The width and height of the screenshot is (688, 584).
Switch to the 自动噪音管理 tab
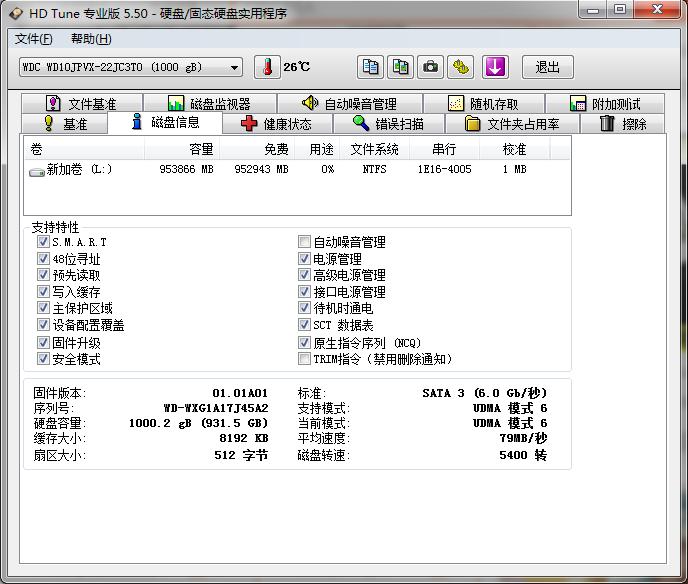coord(350,104)
